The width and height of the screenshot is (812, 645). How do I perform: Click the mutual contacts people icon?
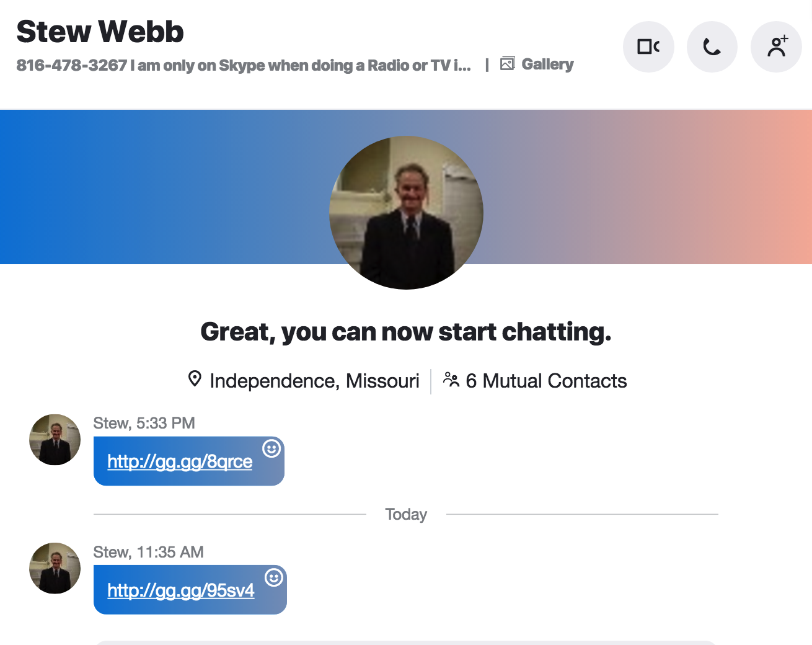point(451,380)
